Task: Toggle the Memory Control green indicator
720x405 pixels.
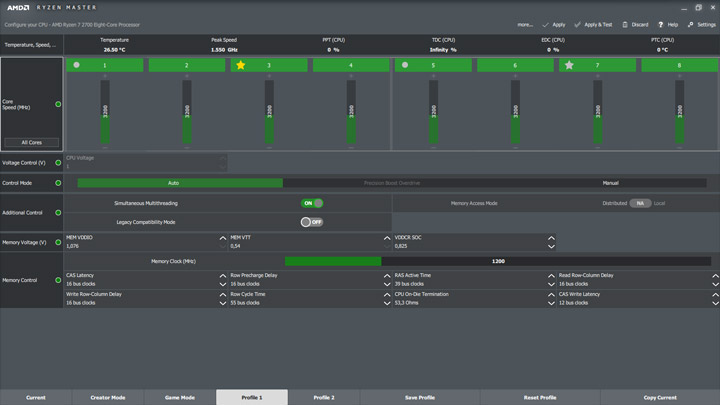Action: (x=58, y=280)
